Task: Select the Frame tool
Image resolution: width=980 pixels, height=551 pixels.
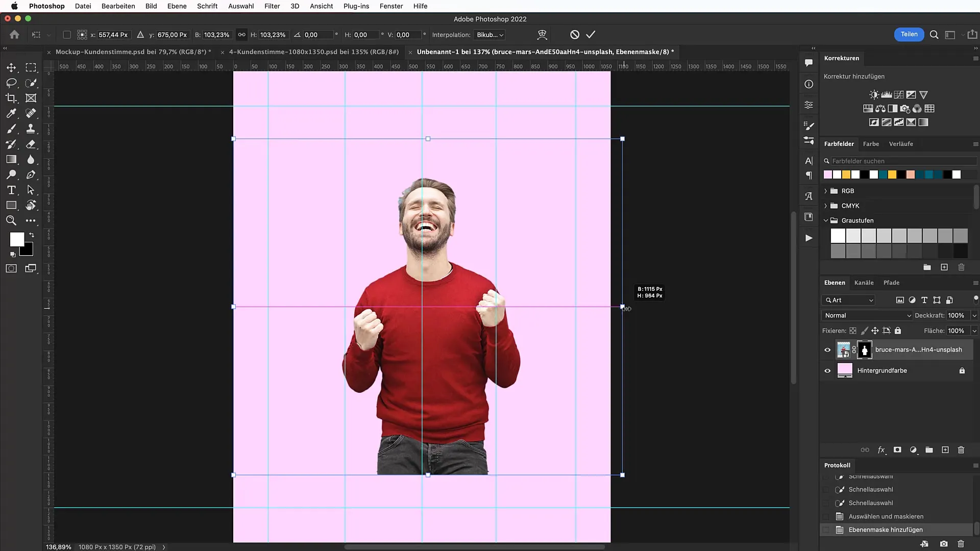Action: tap(31, 98)
